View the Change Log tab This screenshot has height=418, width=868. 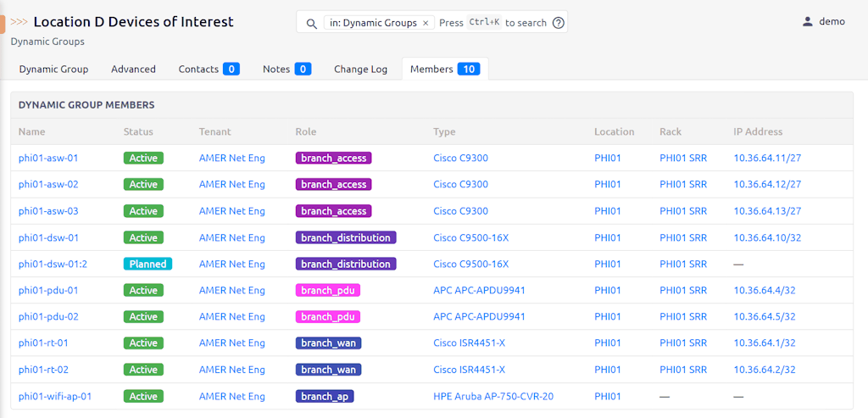(360, 69)
